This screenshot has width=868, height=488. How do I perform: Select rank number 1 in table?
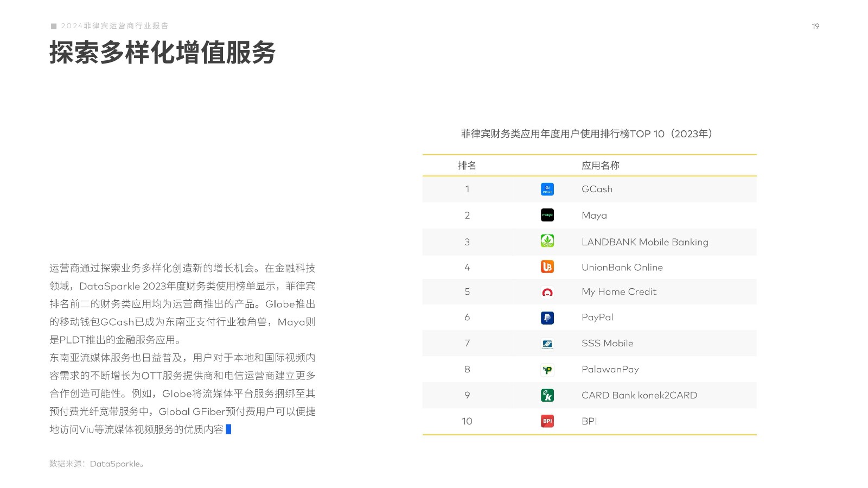click(467, 189)
